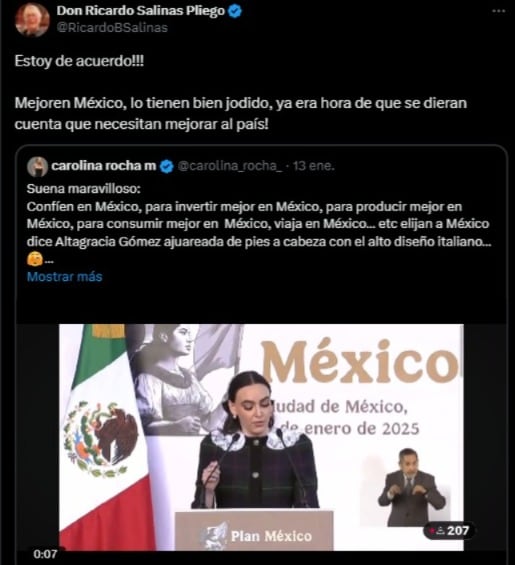Open the quoted tweet text body
Viewport: 515px width, 565px height.
[259, 223]
